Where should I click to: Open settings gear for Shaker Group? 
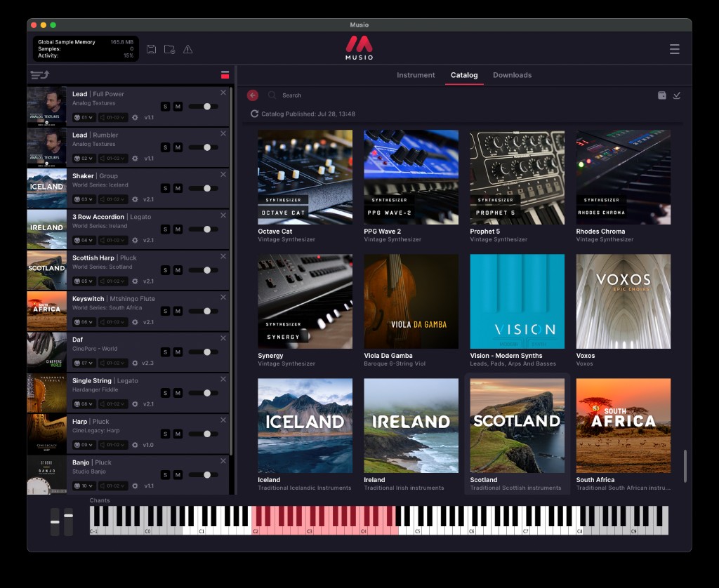(x=135, y=199)
